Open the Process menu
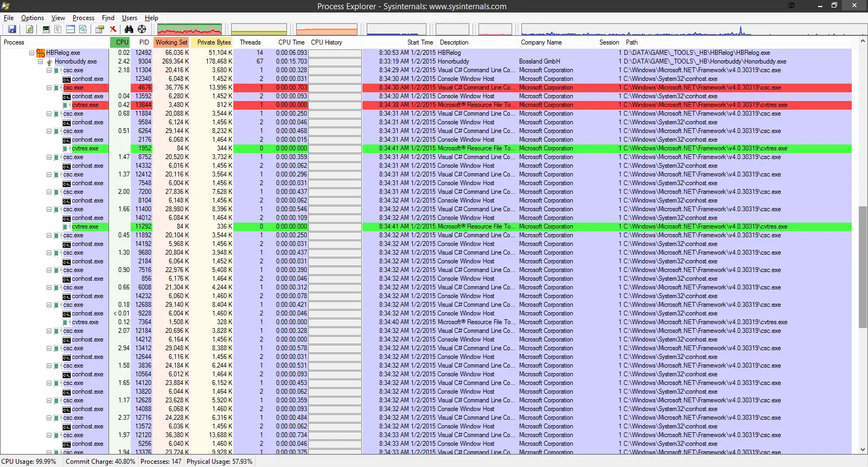This screenshot has width=868, height=467. [x=84, y=18]
